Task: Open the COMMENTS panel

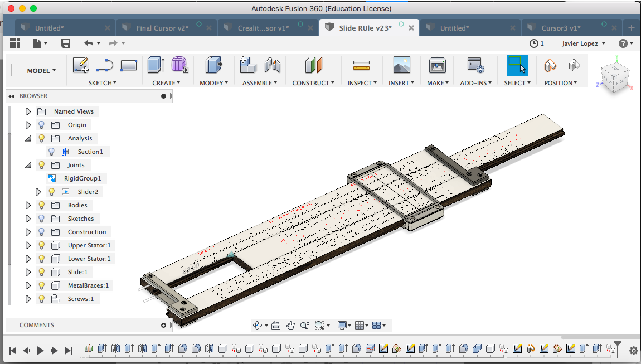Action: tap(37, 325)
